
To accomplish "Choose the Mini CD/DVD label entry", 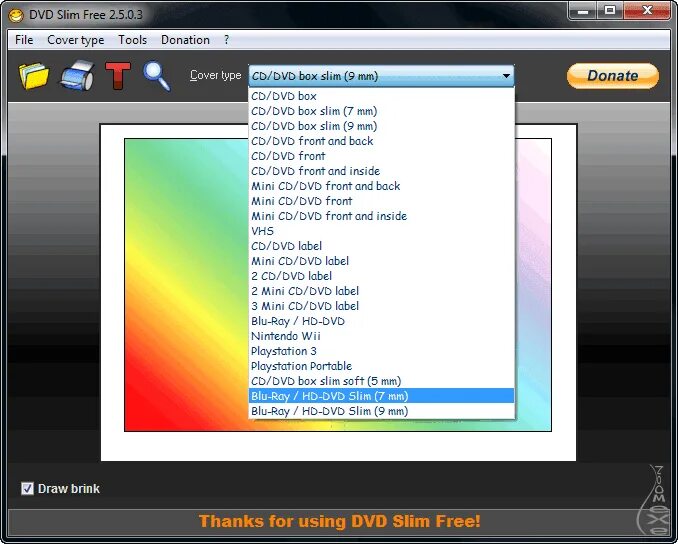I will pos(381,261).
